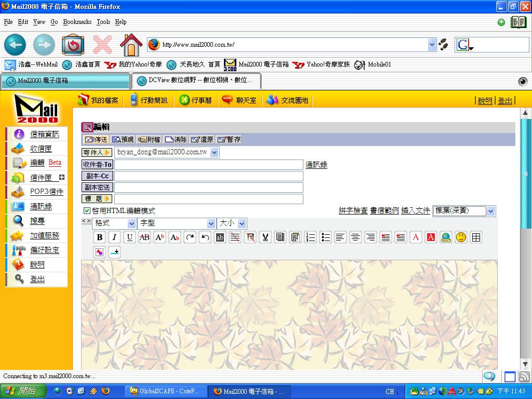The height and width of the screenshot is (399, 532).
Task: Center-align text with the toolbar icon
Action: click(355, 237)
